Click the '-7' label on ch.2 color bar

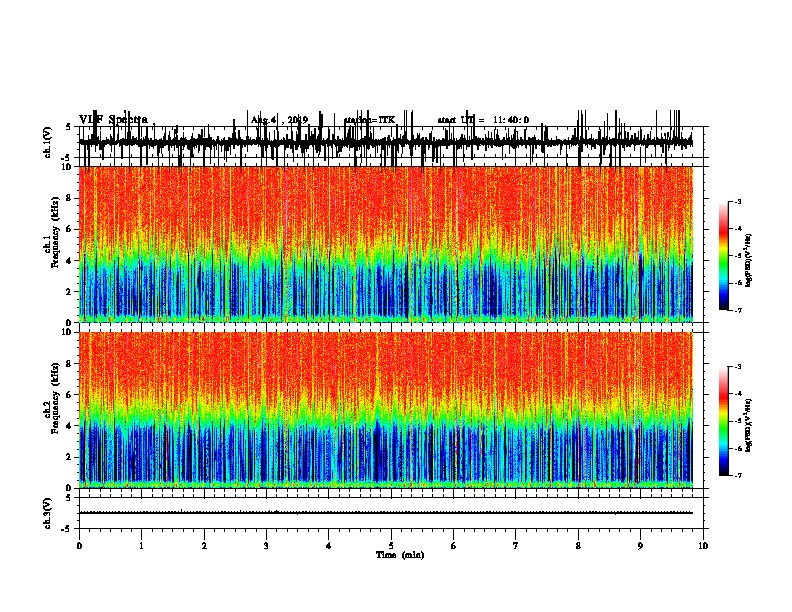(738, 476)
